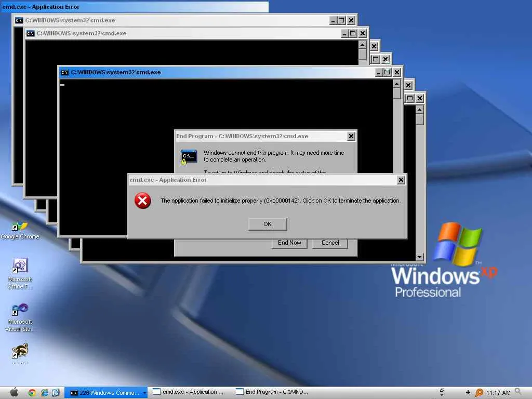The height and width of the screenshot is (399, 532).
Task: Select the Microsoft Visual Stu... desktop shortcut
Action: (20, 317)
